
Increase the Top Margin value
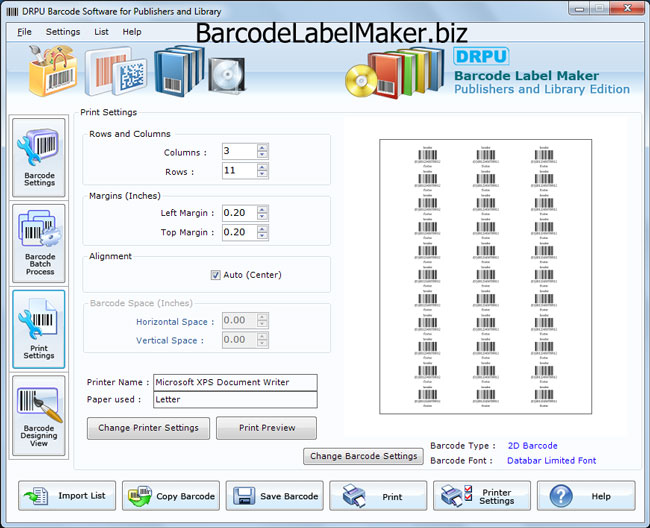pos(262,229)
